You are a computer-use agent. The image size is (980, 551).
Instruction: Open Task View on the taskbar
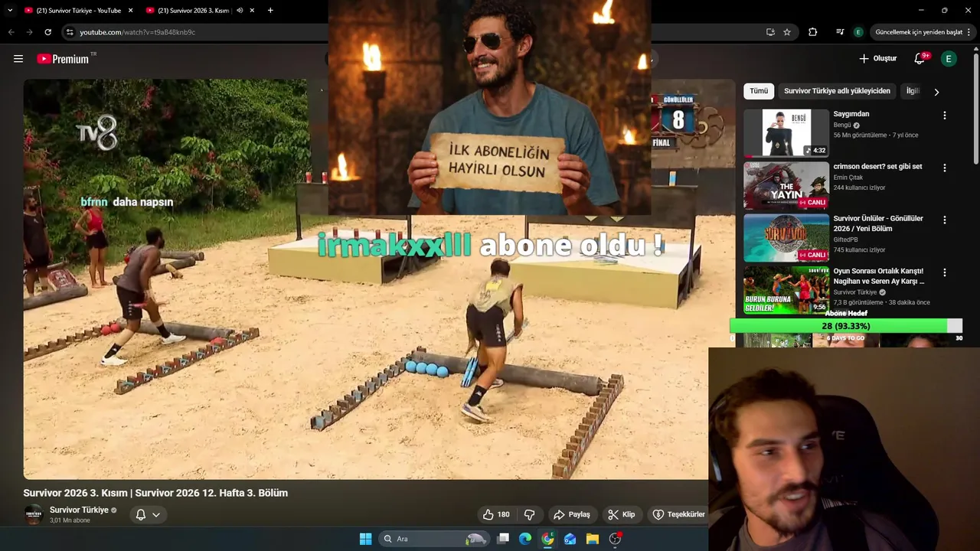click(503, 539)
